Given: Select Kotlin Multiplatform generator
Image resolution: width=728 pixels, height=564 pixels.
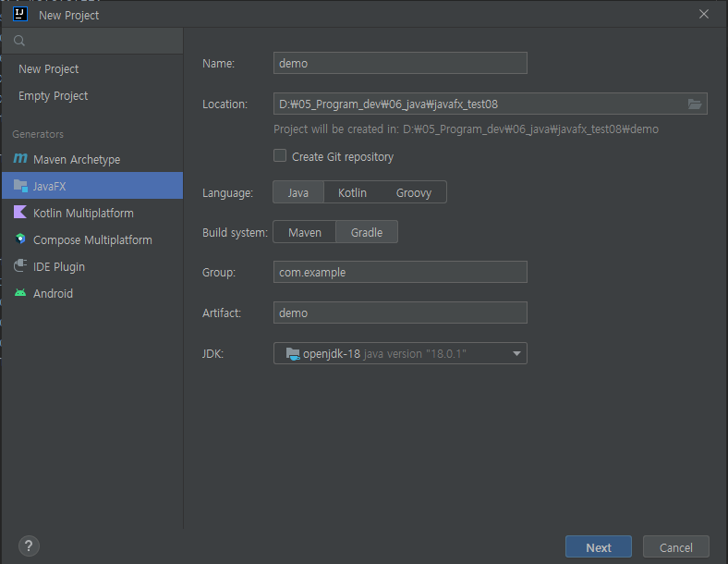Looking at the screenshot, I should pyautogui.click(x=92, y=213).
